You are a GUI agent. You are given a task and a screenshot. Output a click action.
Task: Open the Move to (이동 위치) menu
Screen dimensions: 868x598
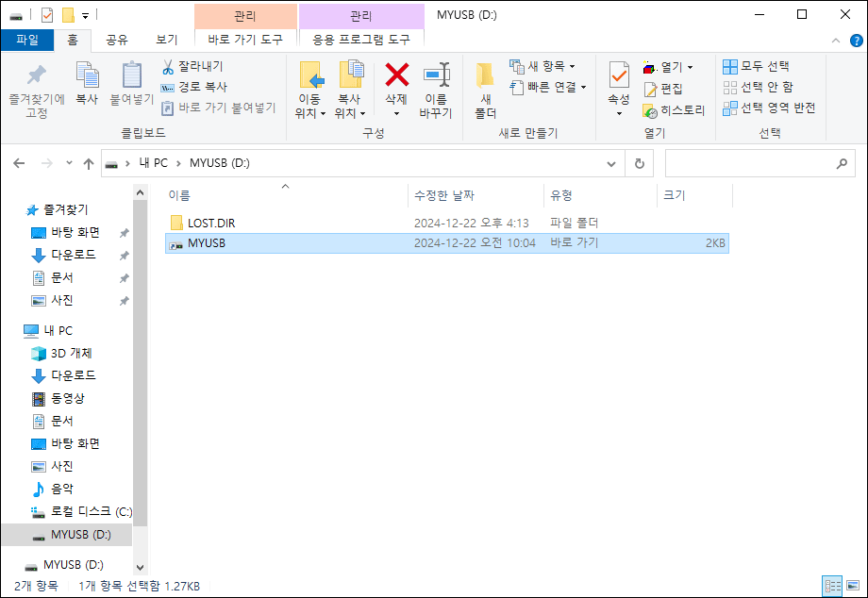pyautogui.click(x=310, y=91)
